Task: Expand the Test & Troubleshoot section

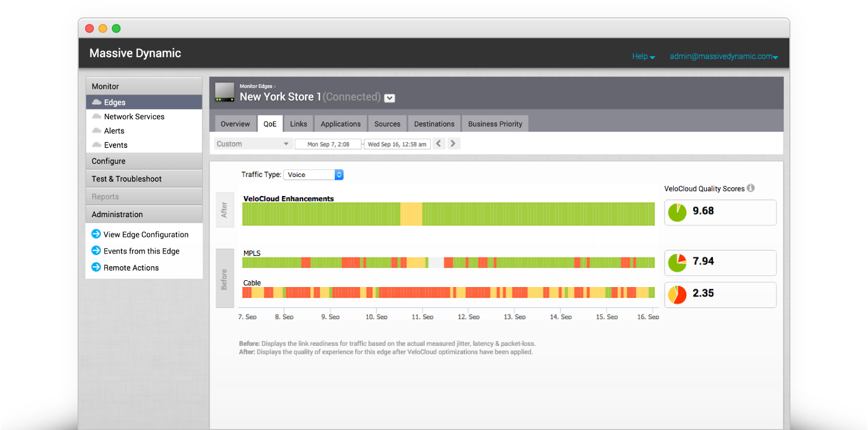Action: [126, 179]
